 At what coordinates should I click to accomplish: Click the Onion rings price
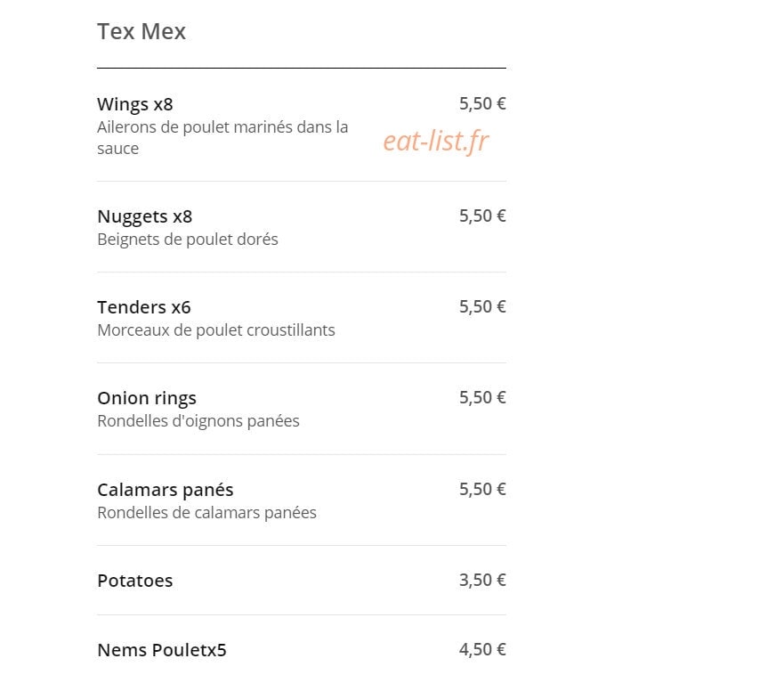click(x=482, y=397)
